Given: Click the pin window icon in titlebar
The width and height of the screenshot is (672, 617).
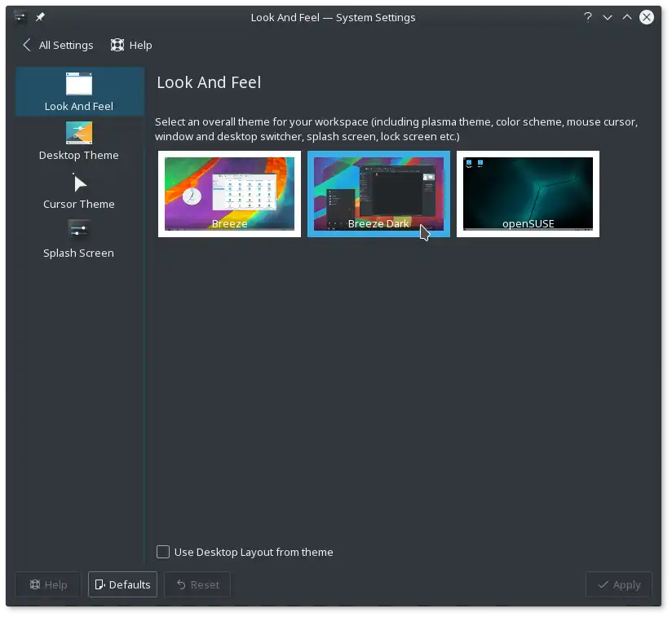Looking at the screenshot, I should tap(40, 17).
